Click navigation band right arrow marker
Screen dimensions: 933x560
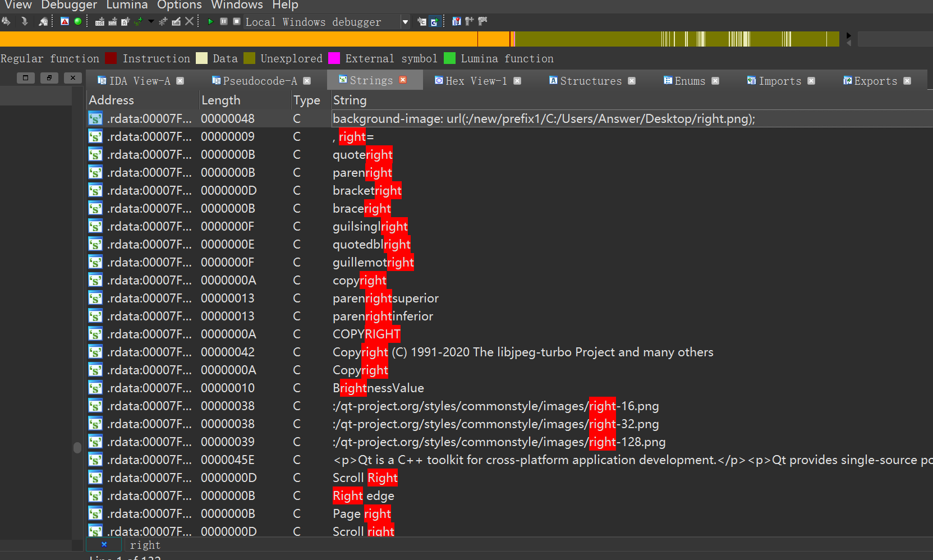coord(848,35)
